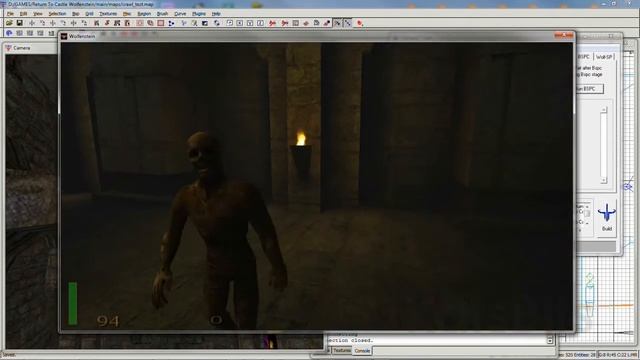Open the Selection menu
This screenshot has width=640, height=360.
[57, 13]
